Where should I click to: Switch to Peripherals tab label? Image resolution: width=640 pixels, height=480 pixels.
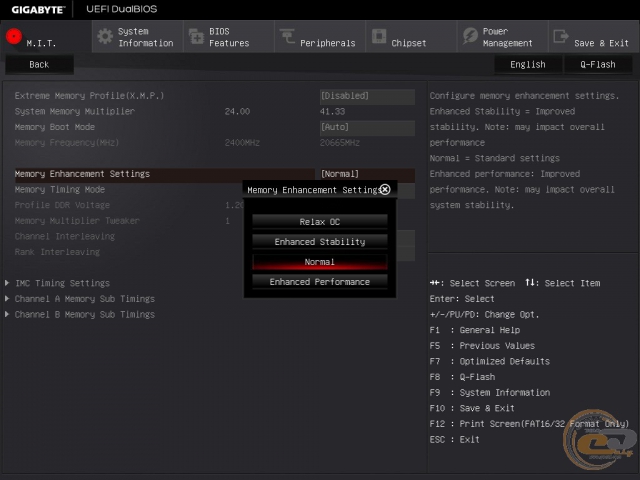[x=328, y=43]
